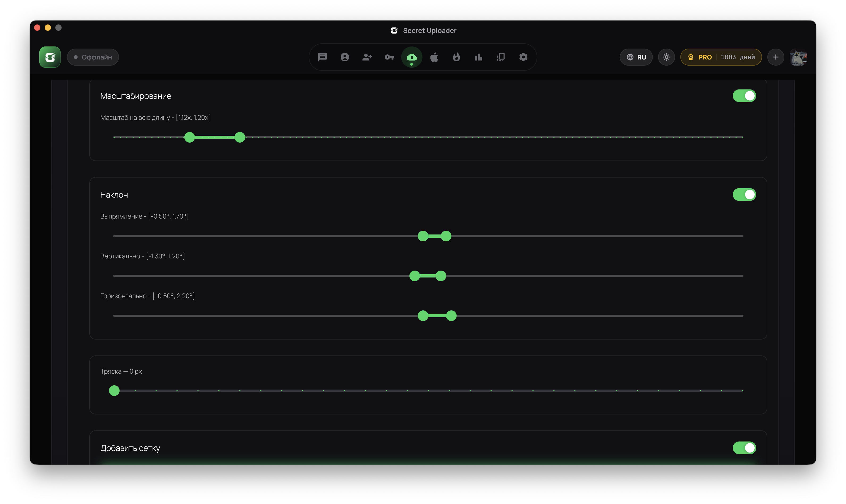Open the user avatar picture
The height and width of the screenshot is (504, 846).
[x=798, y=57]
